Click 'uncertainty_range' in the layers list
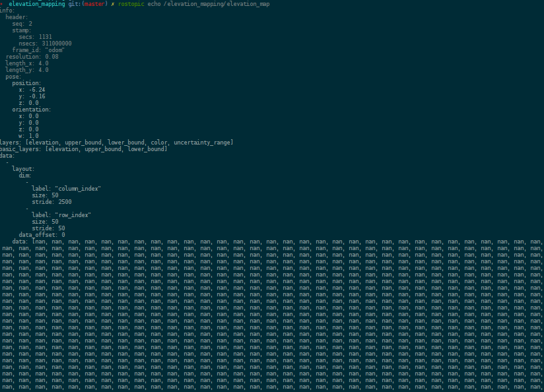Image resolution: width=544 pixels, height=392 pixels. (202, 143)
